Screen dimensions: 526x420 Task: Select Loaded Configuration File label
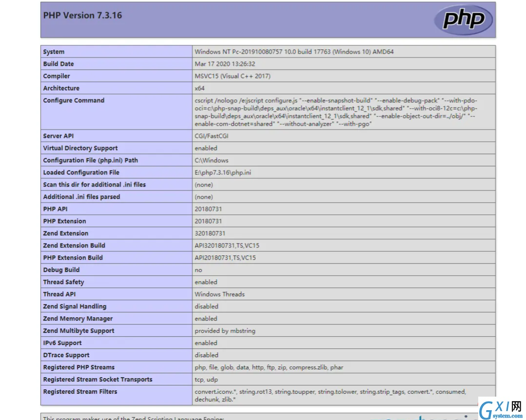pos(81,172)
